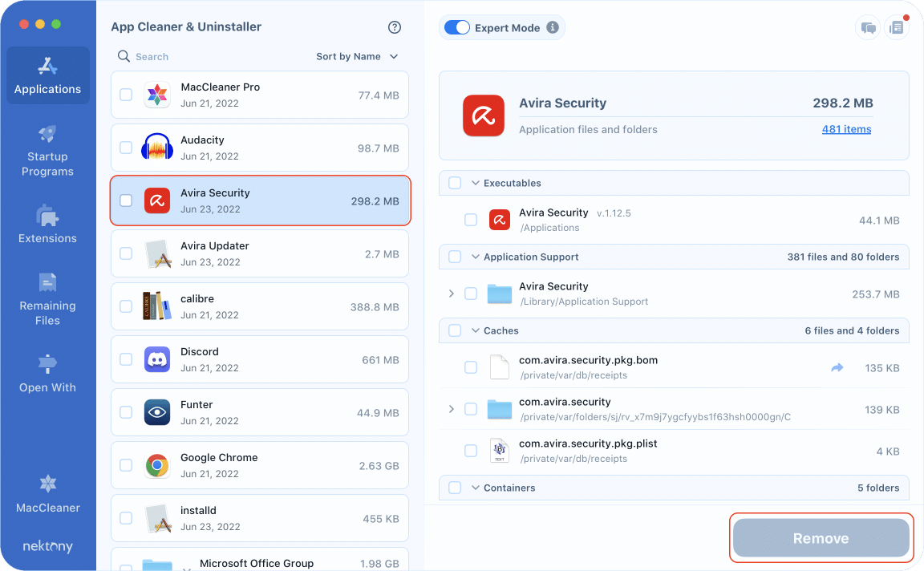
Task: Open Sort by Name dropdown
Action: (357, 57)
